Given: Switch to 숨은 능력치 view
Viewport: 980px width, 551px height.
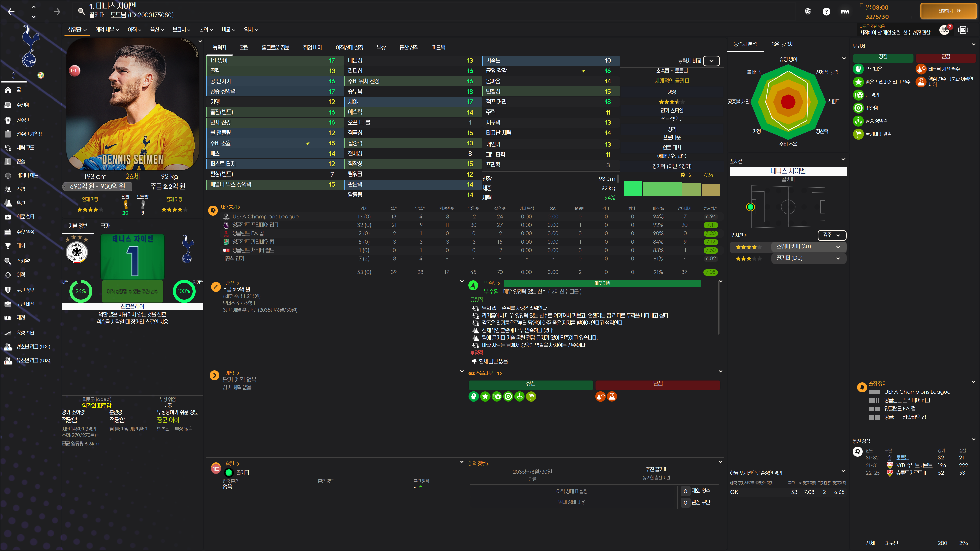Looking at the screenshot, I should tap(781, 44).
